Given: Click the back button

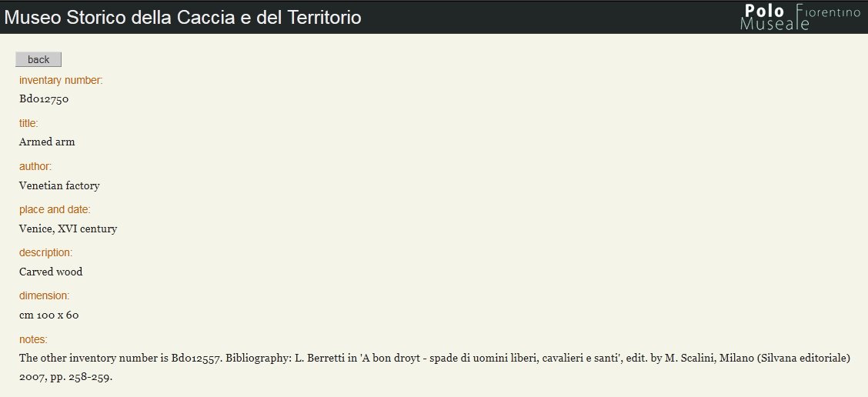Looking at the screenshot, I should click(x=38, y=59).
